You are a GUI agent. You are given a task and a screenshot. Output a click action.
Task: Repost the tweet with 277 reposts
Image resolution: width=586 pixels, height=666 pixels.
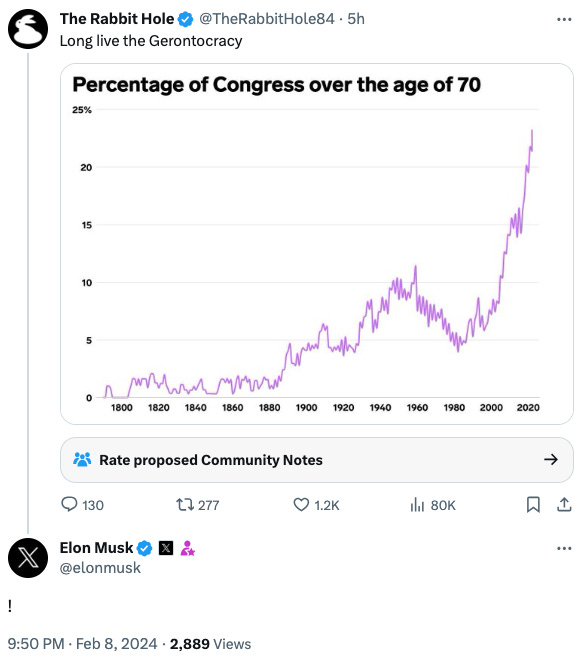click(185, 505)
